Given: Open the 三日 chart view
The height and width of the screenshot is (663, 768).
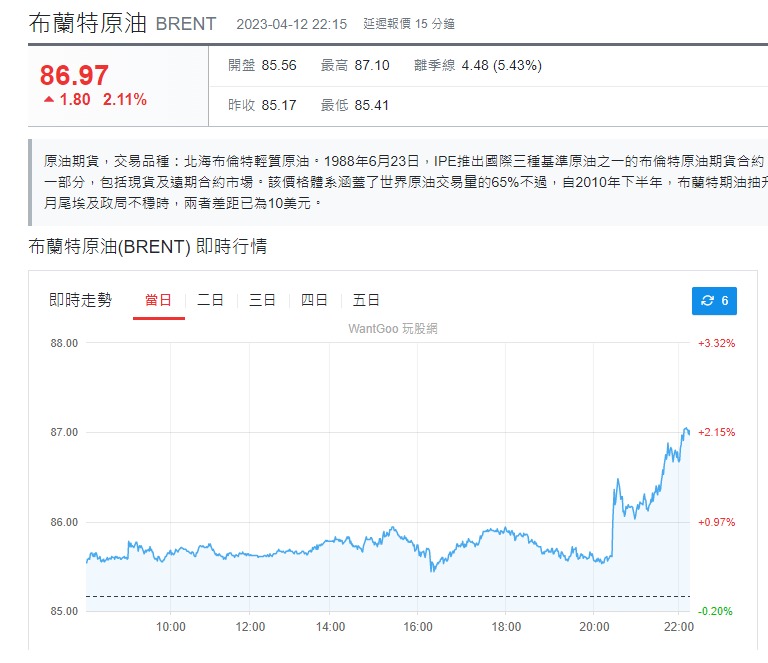Looking at the screenshot, I should 262,300.
